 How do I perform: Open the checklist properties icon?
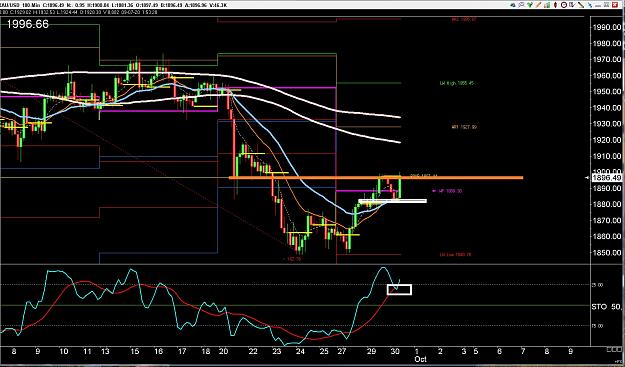point(572,5)
